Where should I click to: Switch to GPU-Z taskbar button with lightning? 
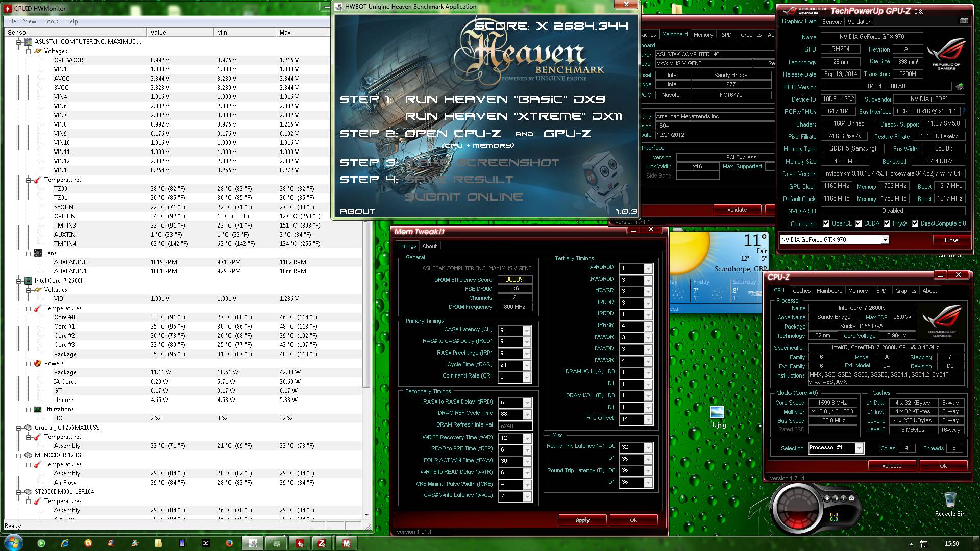(300, 543)
